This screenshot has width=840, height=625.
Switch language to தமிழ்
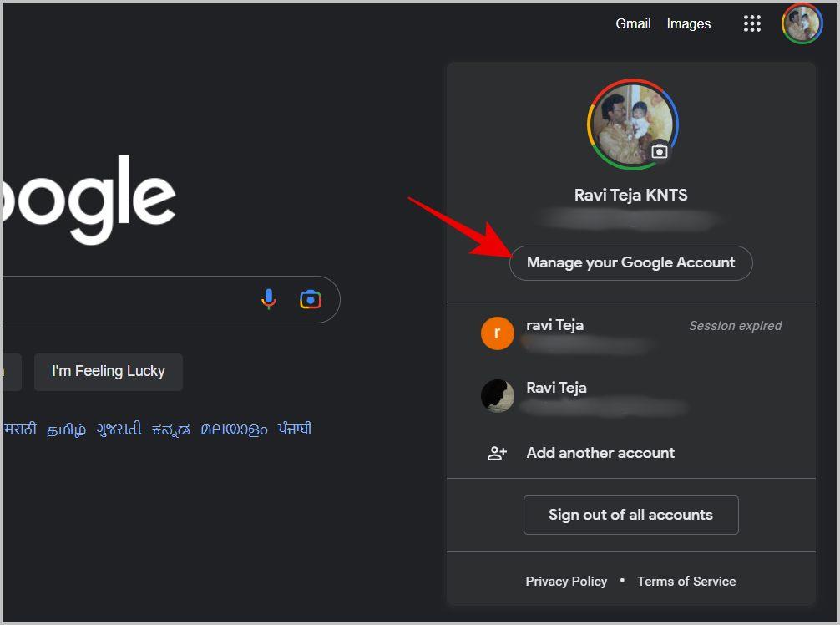pyautogui.click(x=66, y=429)
